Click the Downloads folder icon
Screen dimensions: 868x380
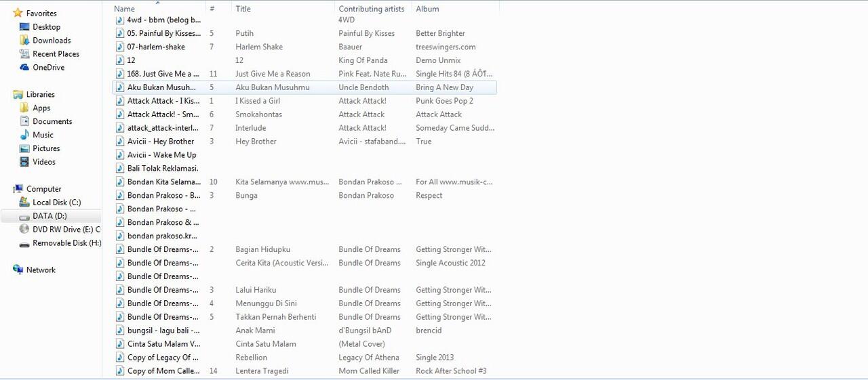24,40
